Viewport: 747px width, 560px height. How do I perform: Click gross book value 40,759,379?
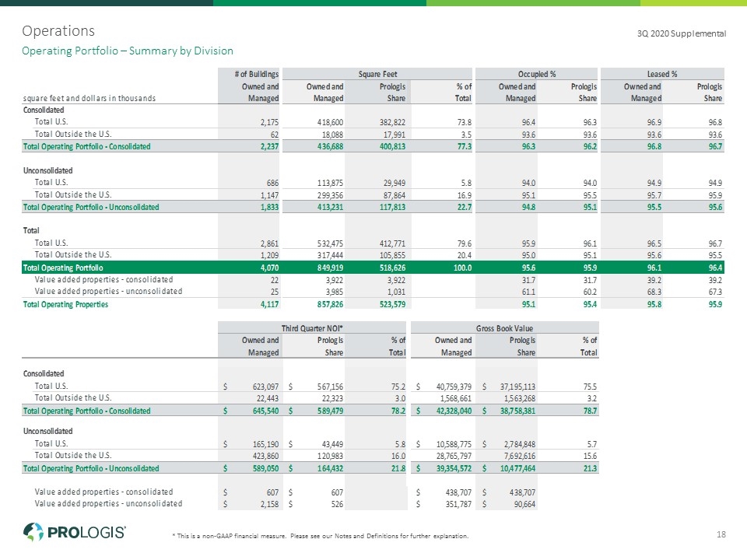pos(454,387)
